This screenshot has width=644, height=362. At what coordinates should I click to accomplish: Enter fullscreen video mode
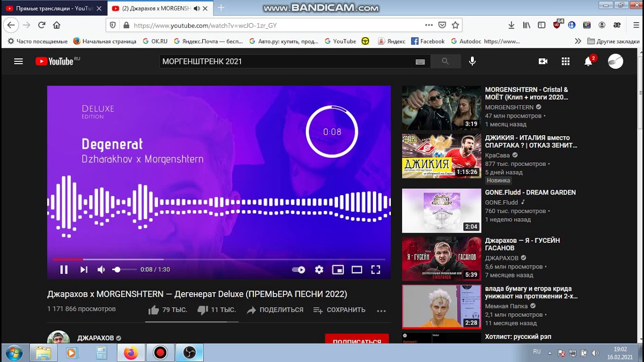point(375,269)
